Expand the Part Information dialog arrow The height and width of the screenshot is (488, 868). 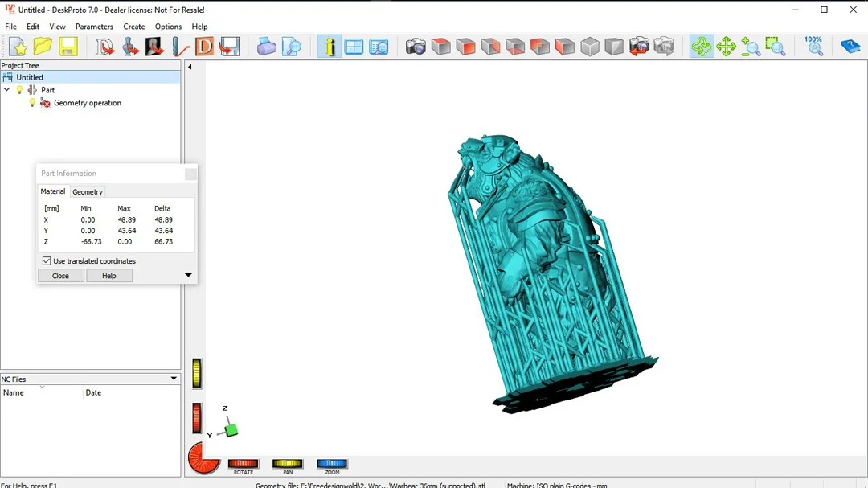(x=188, y=275)
